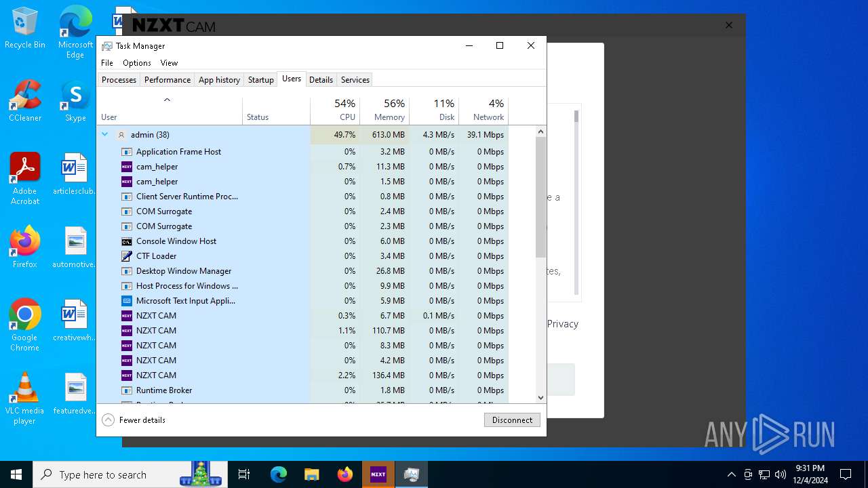Click the admin user avatar icon

click(121, 135)
